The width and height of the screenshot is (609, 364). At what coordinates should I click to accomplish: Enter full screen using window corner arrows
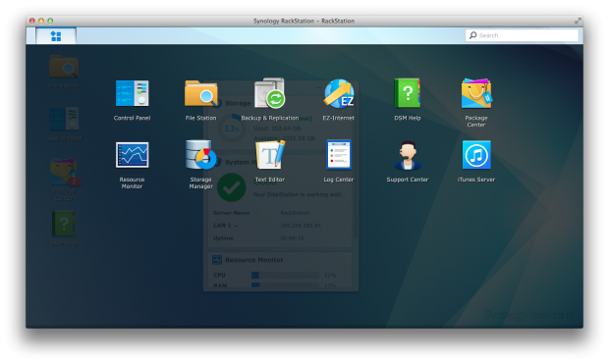[x=578, y=21]
